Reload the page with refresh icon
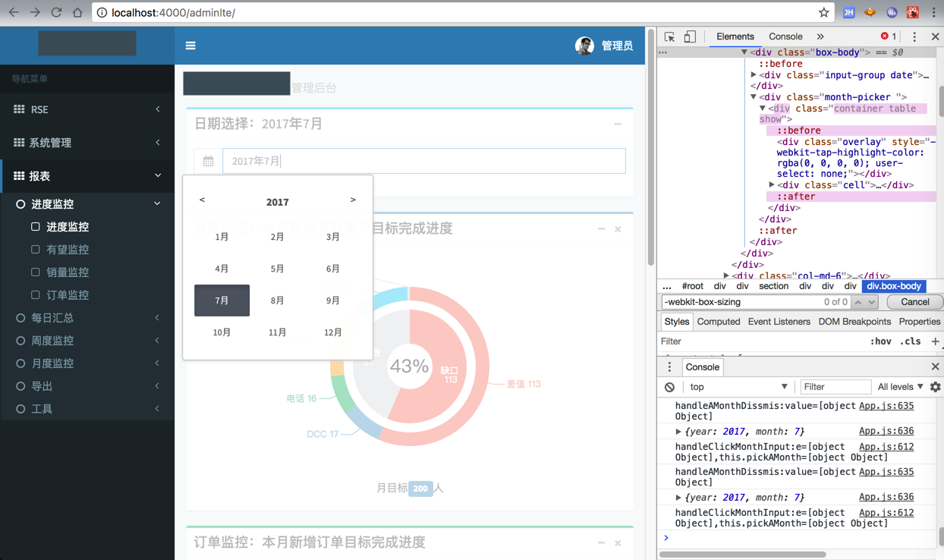The image size is (944, 560). (x=56, y=12)
